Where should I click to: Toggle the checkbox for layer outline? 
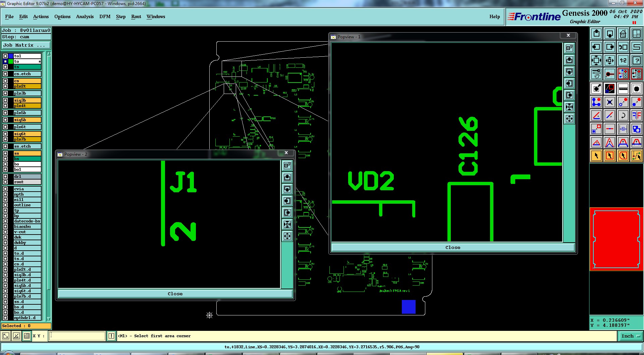(x=5, y=205)
